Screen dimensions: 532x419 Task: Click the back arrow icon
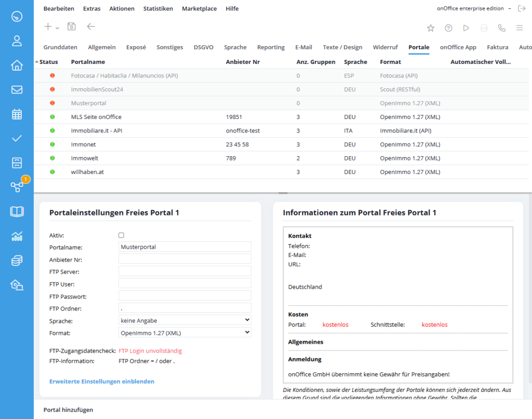tap(91, 27)
